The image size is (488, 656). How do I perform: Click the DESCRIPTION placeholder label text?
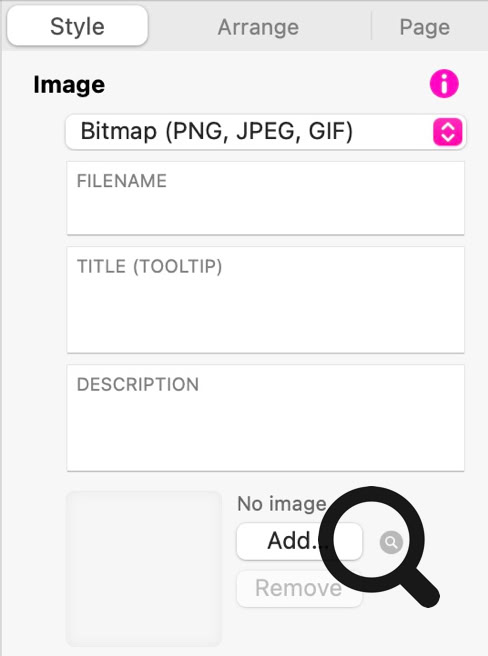click(x=138, y=384)
